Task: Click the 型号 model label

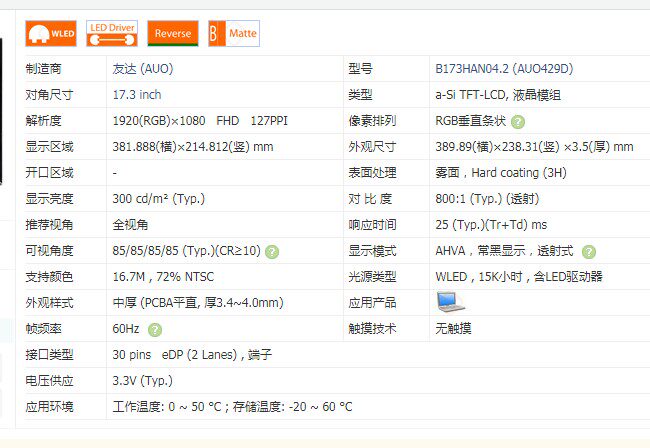Action: pyautogui.click(x=360, y=69)
